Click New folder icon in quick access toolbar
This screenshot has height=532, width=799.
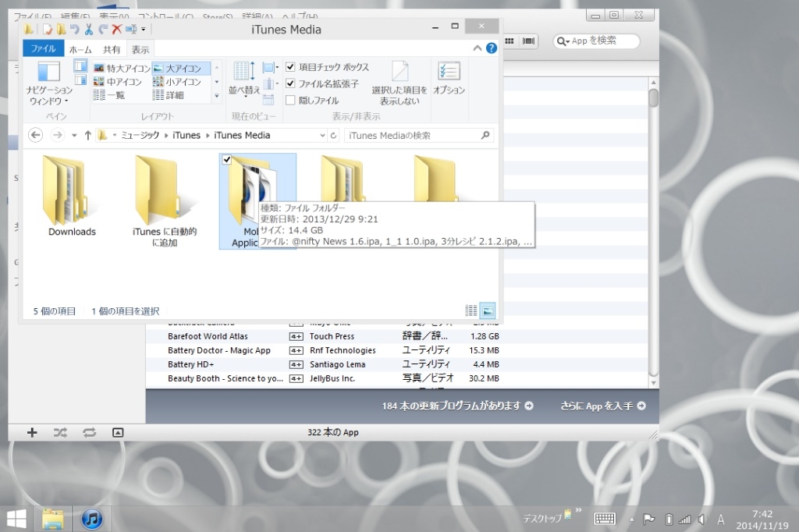pos(61,30)
